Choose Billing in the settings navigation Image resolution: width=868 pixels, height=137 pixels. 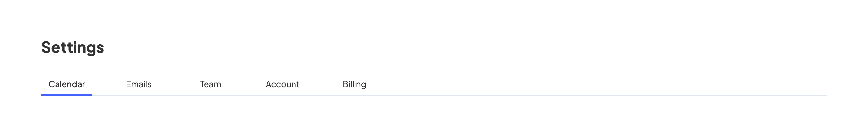pos(354,84)
